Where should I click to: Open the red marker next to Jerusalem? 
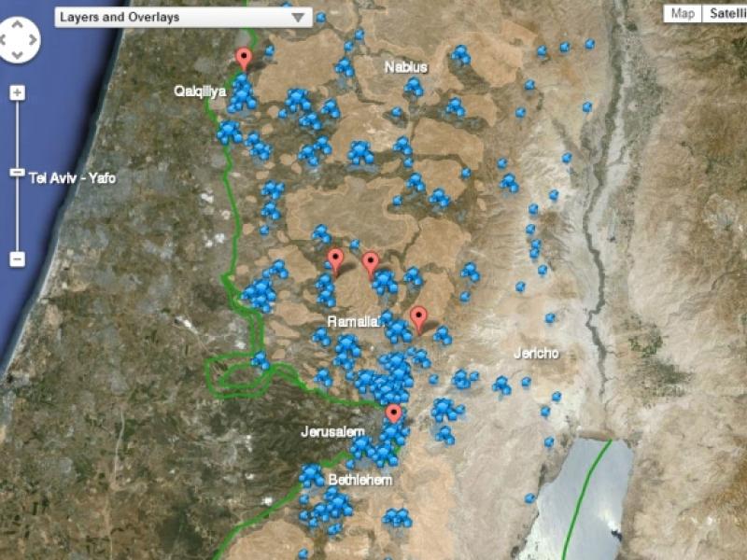(x=394, y=413)
